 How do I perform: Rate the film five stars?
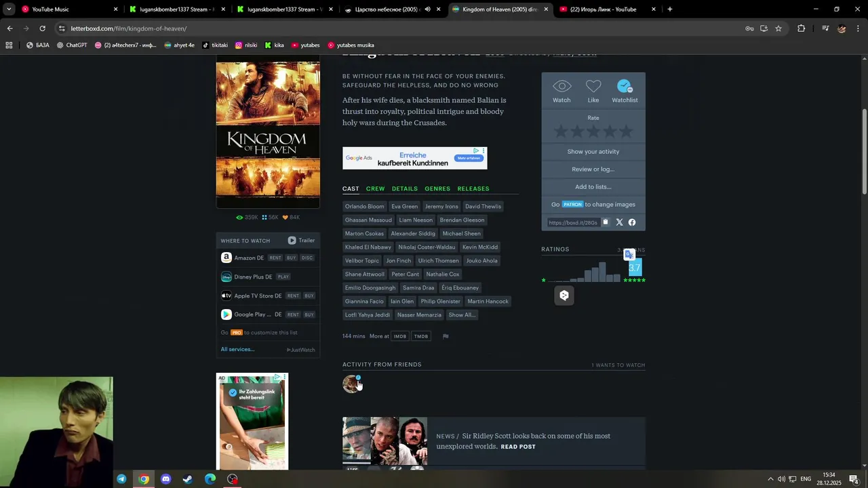(x=626, y=131)
